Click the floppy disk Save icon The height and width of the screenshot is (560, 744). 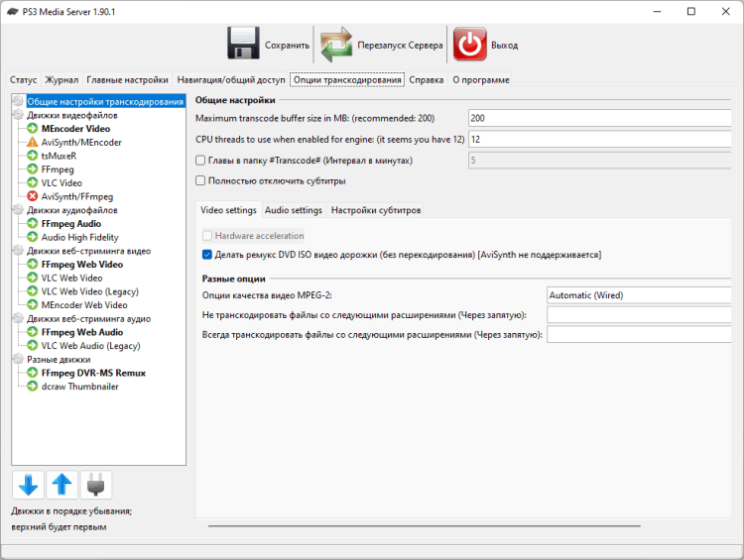click(x=243, y=44)
